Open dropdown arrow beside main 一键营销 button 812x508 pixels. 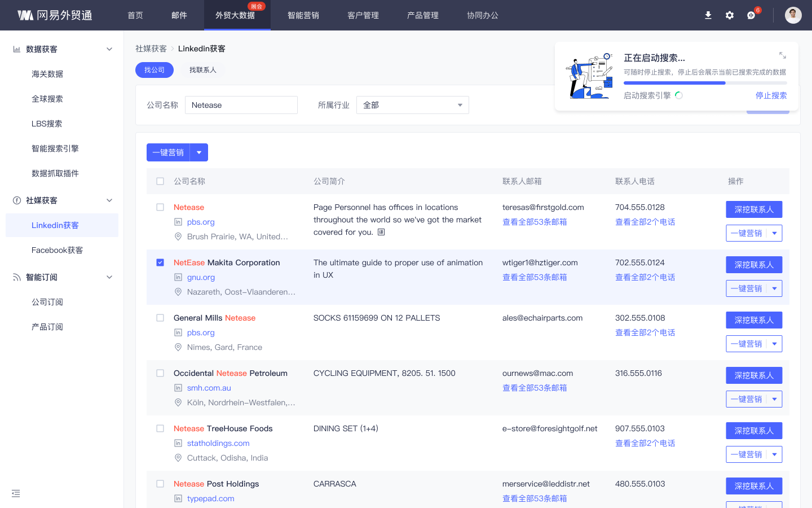pos(199,152)
